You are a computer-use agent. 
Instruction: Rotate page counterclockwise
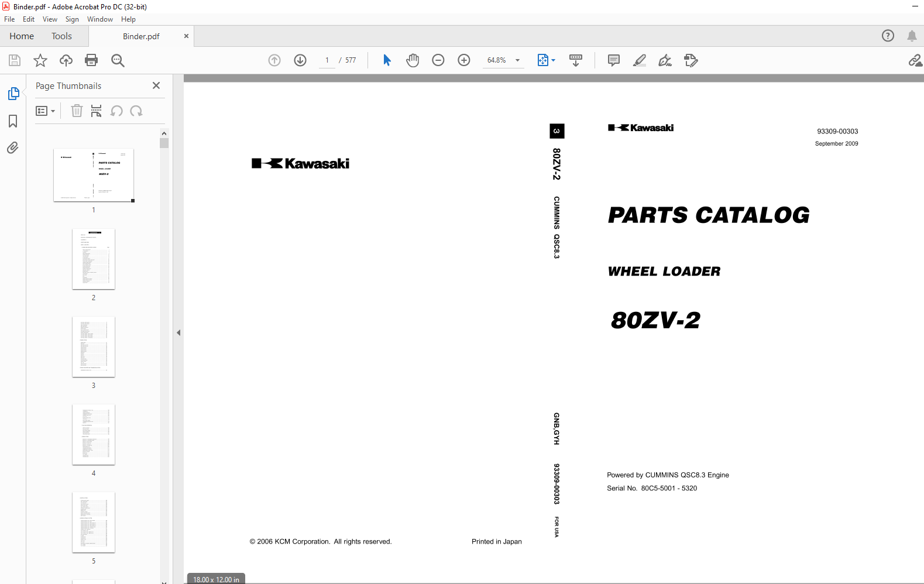pos(116,111)
